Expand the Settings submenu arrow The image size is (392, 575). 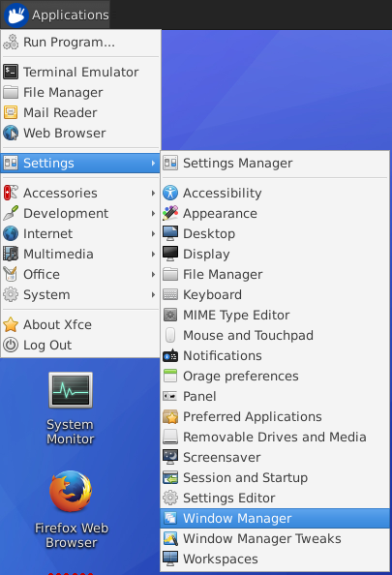153,164
